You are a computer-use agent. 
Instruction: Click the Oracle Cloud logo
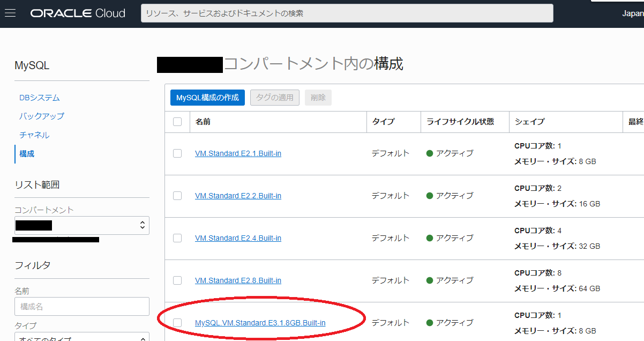click(x=78, y=13)
